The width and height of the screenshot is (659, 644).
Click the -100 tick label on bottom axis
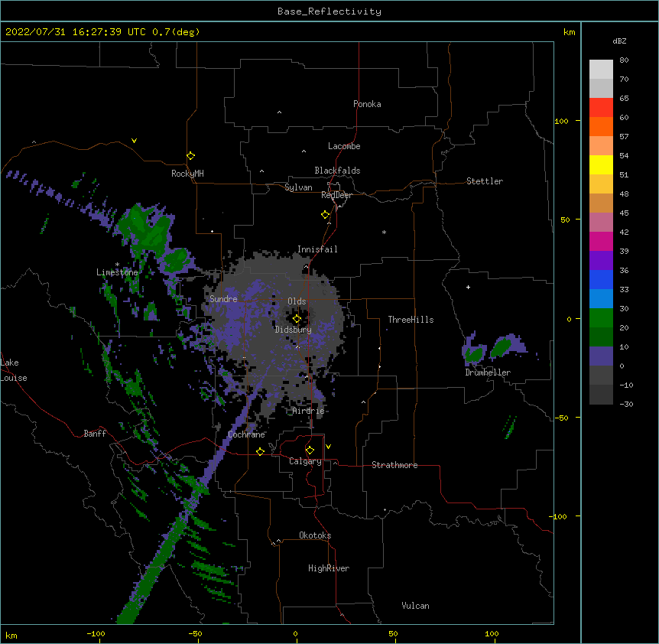tap(96, 633)
